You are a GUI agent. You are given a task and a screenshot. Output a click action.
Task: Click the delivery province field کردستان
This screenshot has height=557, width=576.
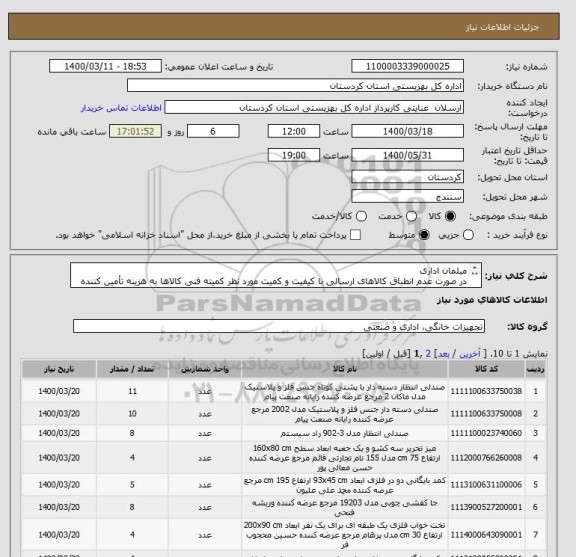(407, 177)
